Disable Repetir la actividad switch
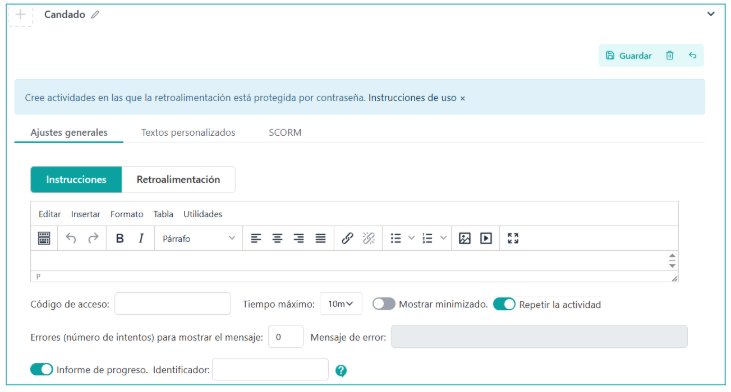Viewport: 731px width, 392px height. (504, 304)
